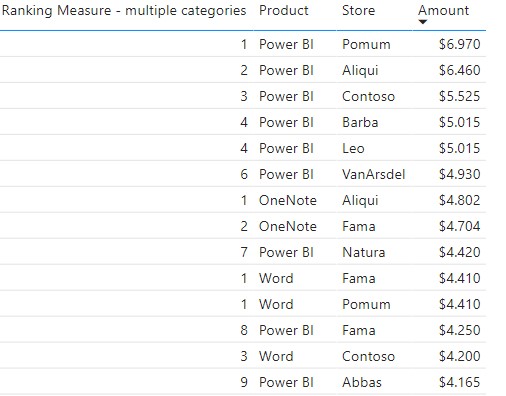Image resolution: width=506 pixels, height=396 pixels.
Task: Select the $4.200 amount for Word Contoso
Action: 459,356
